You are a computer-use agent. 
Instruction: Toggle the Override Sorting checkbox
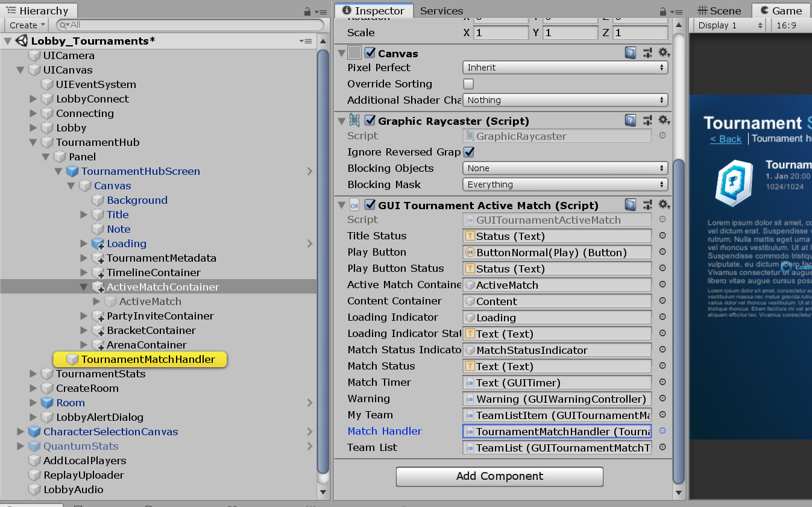click(x=468, y=84)
